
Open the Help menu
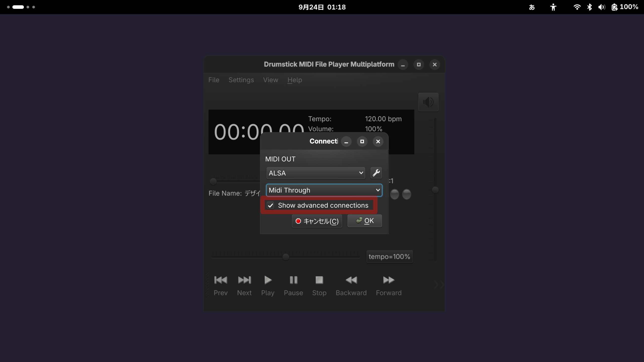(x=295, y=80)
